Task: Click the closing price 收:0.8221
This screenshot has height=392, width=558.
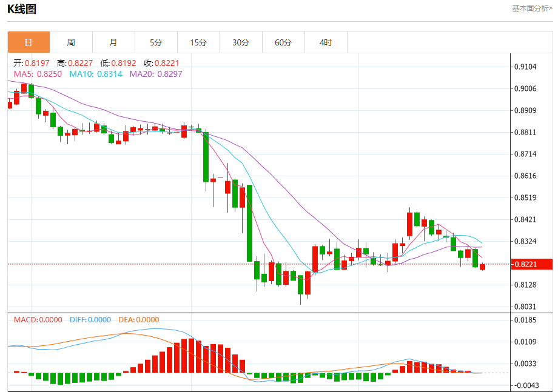Action: [161, 63]
